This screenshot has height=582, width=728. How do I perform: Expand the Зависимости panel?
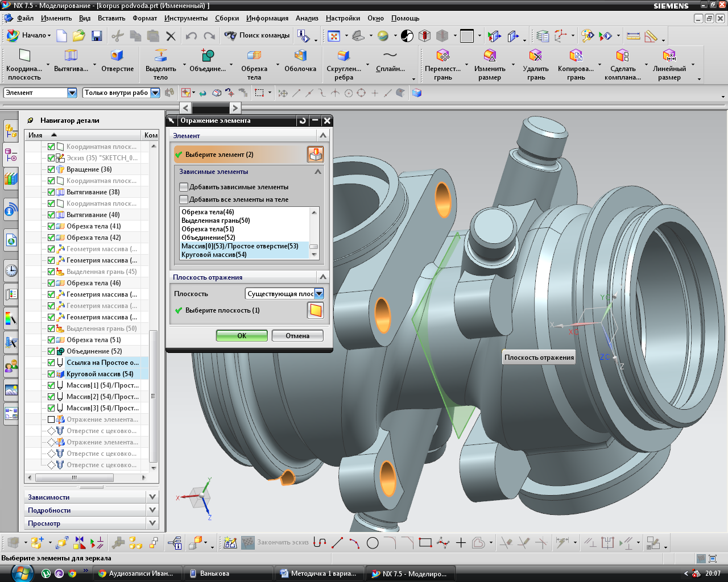[x=152, y=497]
